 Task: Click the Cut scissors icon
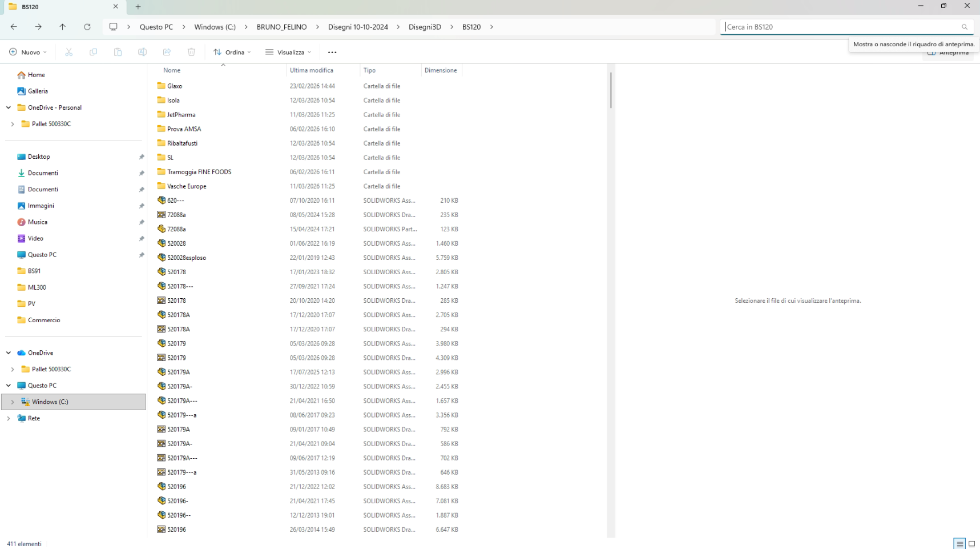coord(69,52)
